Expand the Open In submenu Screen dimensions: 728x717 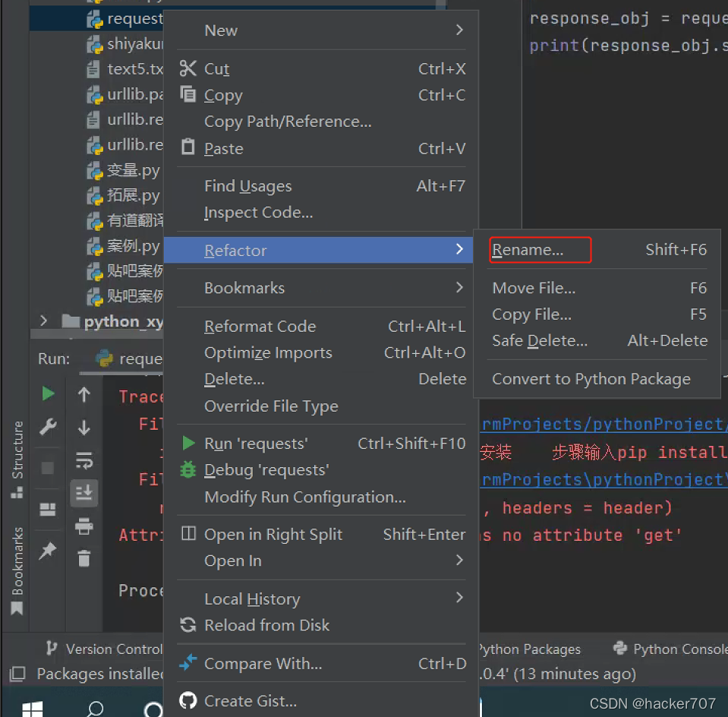pos(321,561)
